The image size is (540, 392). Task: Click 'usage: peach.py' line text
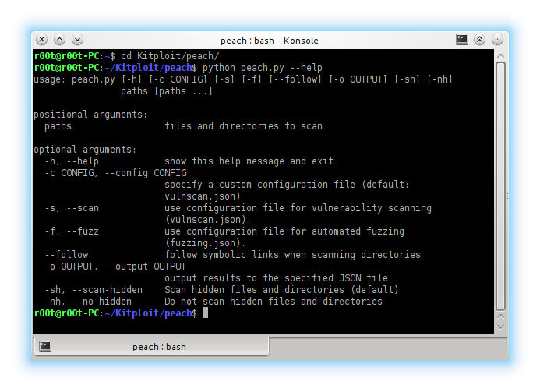(x=243, y=79)
